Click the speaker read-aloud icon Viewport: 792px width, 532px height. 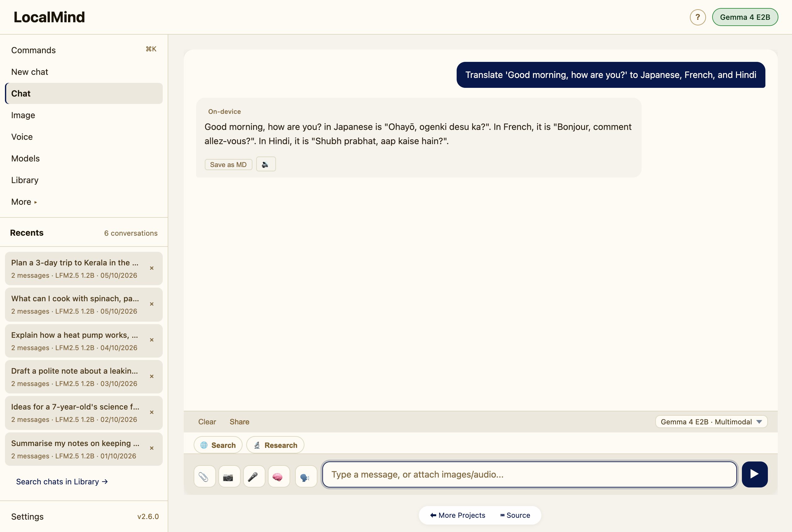click(266, 164)
